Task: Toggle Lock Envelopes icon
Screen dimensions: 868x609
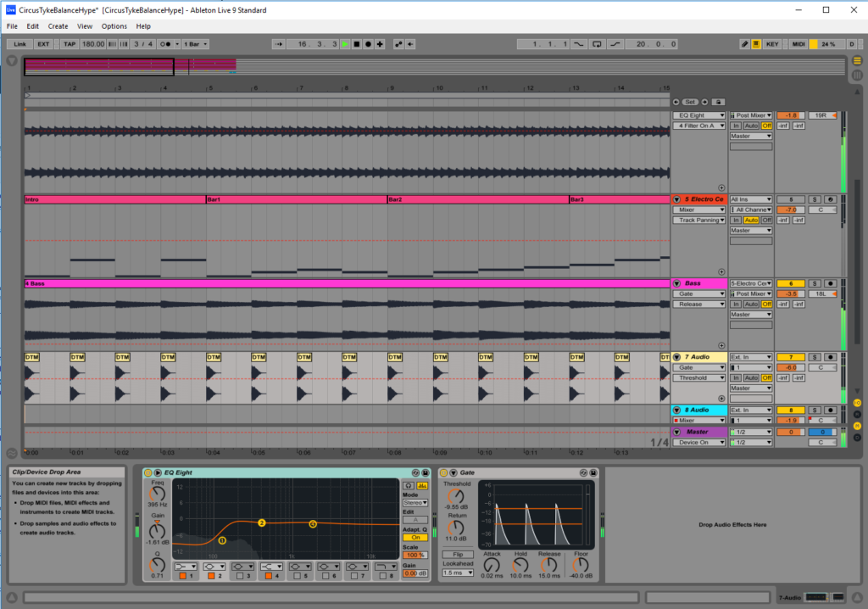Action: [718, 102]
